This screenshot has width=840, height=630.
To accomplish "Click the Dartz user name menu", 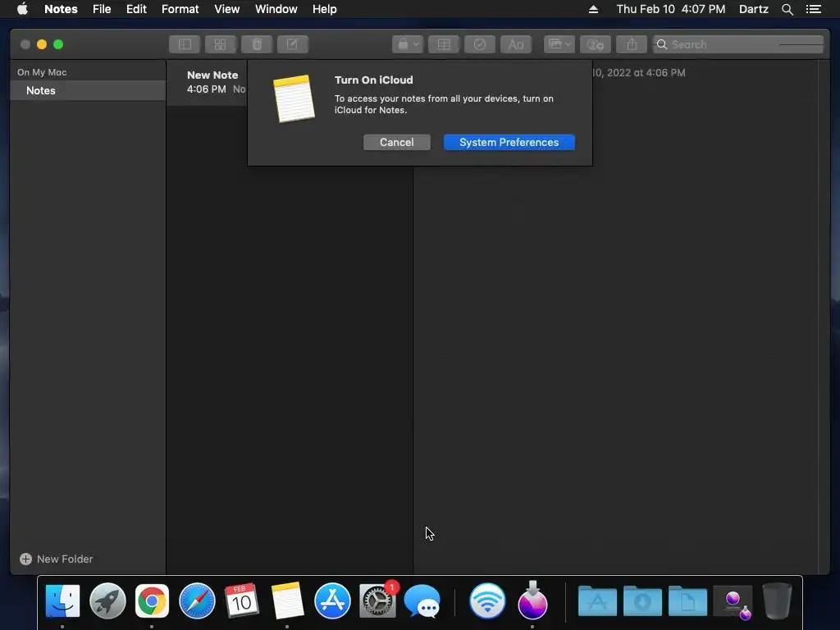I will click(x=753, y=9).
